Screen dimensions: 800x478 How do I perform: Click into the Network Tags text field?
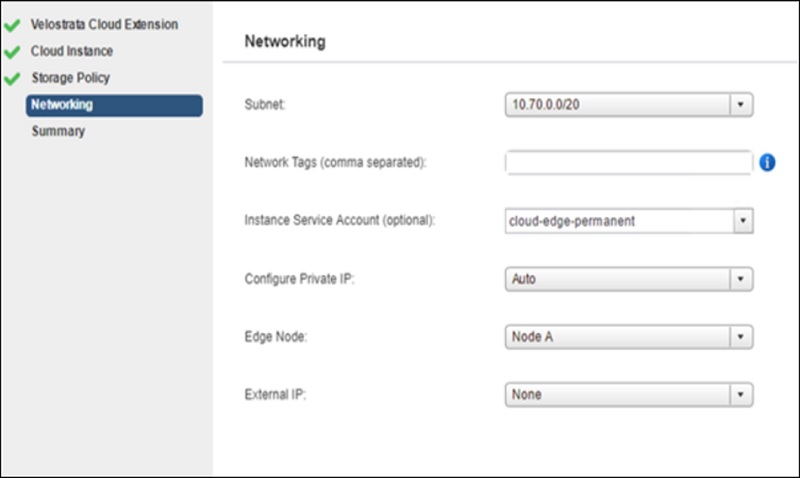628,162
